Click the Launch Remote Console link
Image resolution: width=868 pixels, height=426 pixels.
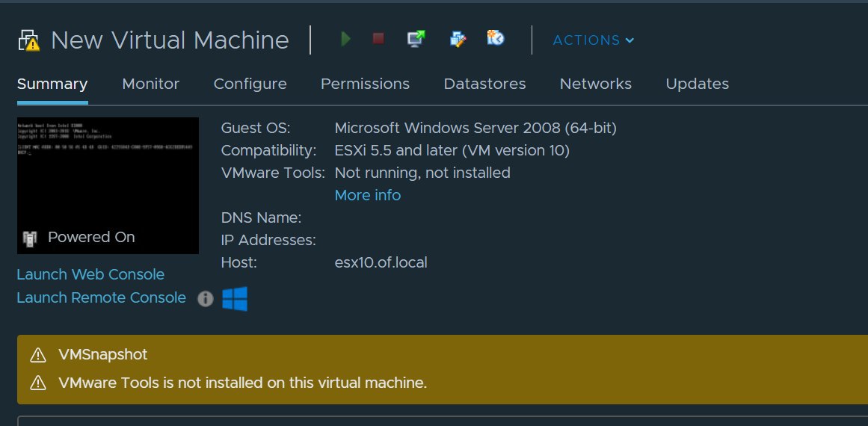(101, 297)
